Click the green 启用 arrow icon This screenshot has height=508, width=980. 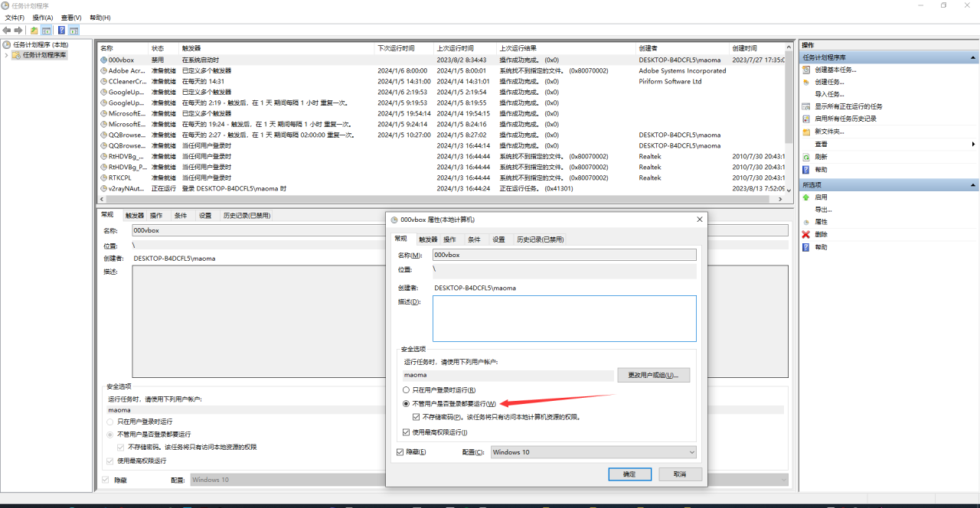(806, 197)
